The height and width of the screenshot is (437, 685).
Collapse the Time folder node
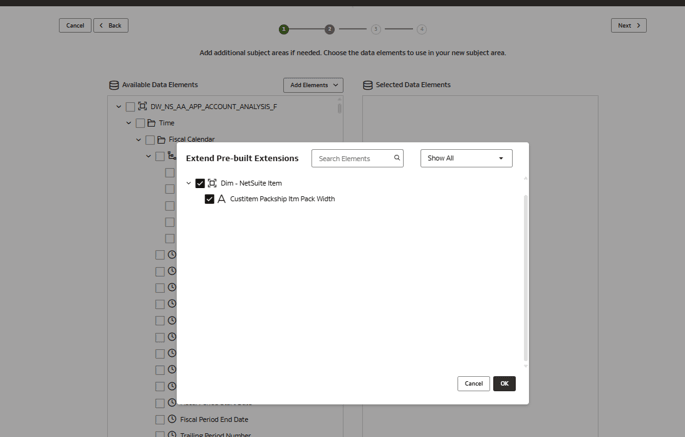click(x=128, y=123)
